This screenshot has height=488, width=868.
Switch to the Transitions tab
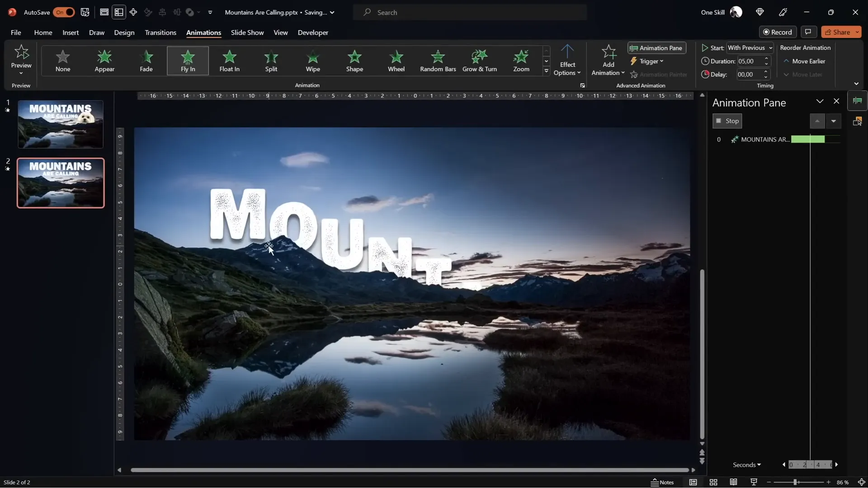tap(160, 33)
